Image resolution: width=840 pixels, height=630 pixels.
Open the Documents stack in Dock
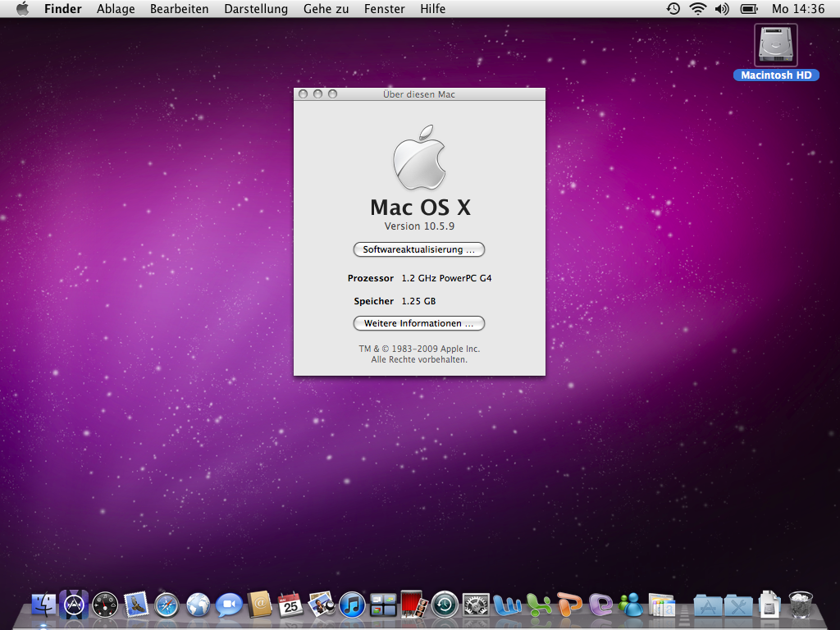(x=769, y=605)
